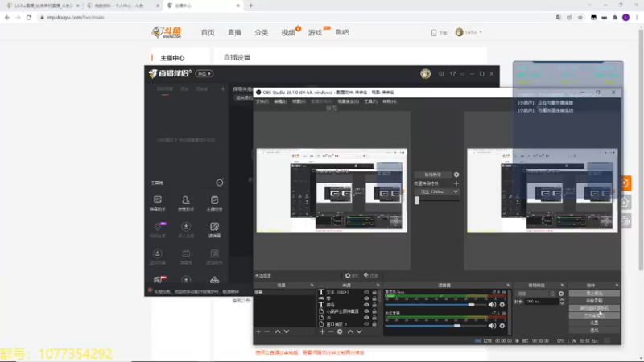Click the second mixer channel volume slider
Image resolution: width=644 pixels, height=362 pixels.
[x=436, y=326]
